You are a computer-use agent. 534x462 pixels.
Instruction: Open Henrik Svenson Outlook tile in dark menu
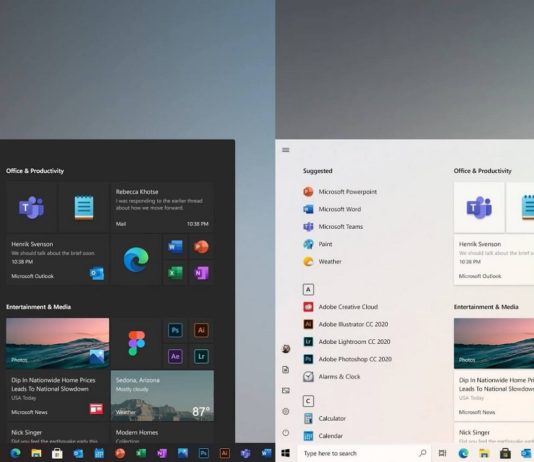58,259
